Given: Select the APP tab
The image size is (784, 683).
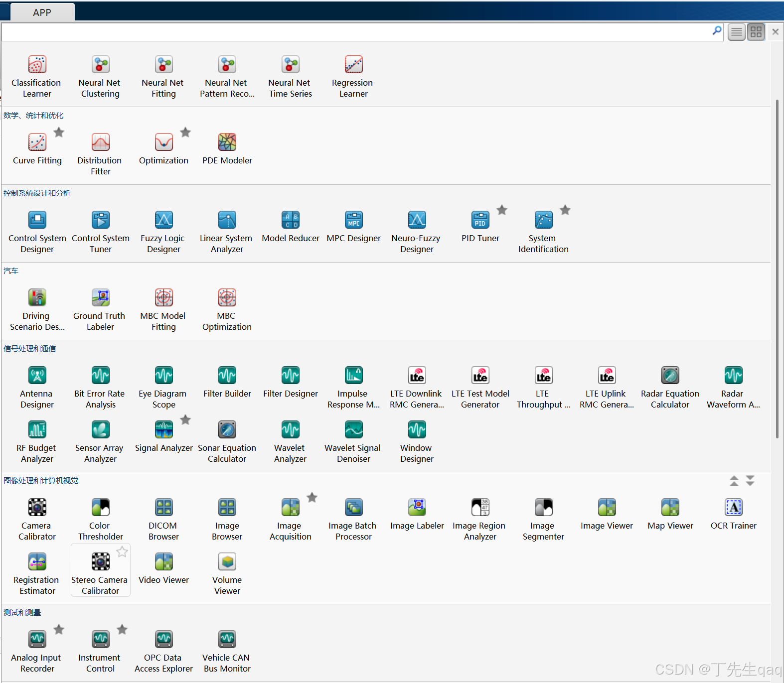Looking at the screenshot, I should pos(42,12).
